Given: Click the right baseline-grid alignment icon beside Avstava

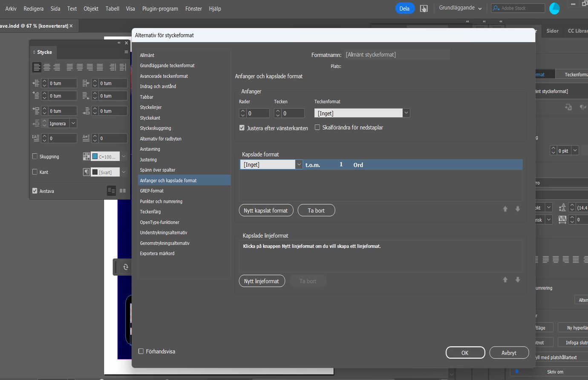Looking at the screenshot, I should tap(123, 191).
